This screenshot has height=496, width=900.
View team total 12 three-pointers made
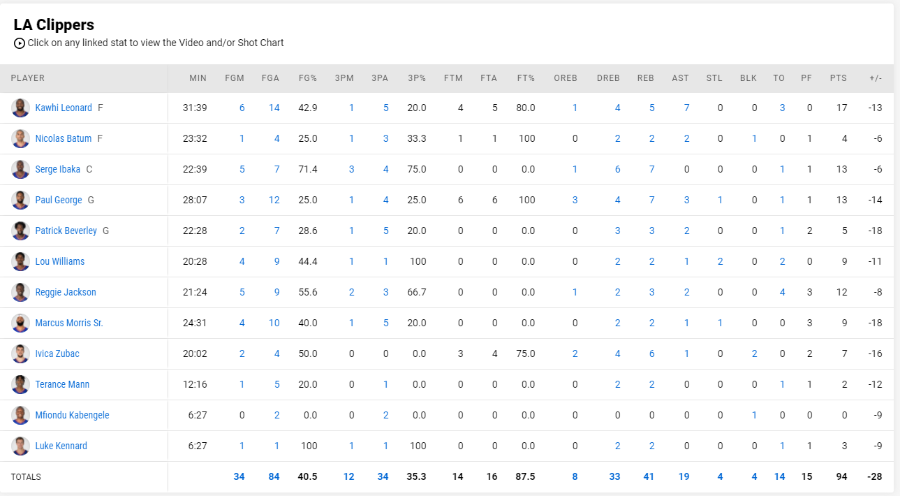[348, 476]
